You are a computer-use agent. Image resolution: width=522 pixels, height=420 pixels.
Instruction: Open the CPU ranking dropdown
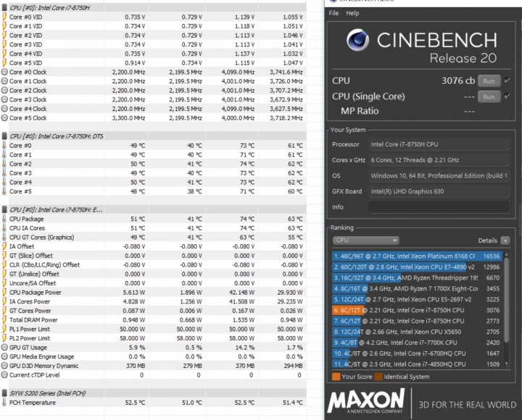[x=366, y=240]
